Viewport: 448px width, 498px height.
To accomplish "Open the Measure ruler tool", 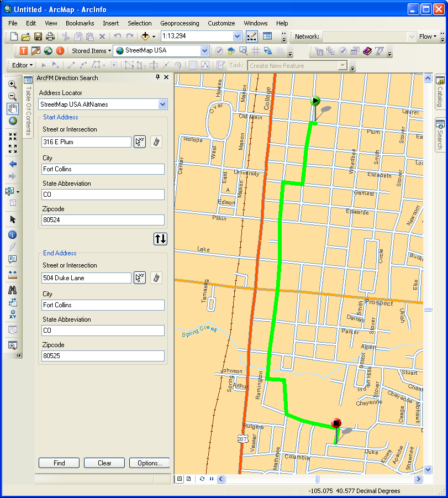I will (x=12, y=274).
